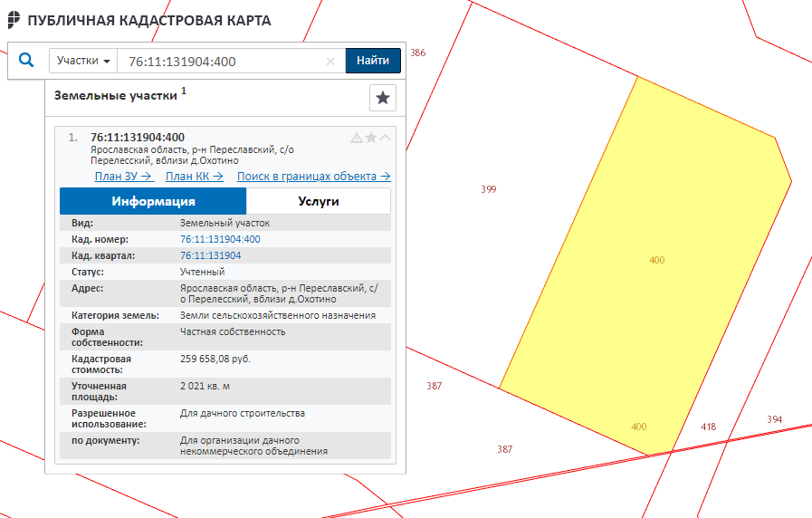Click the yellow highlighted parcel 400 center label
The width and height of the screenshot is (812, 518).
point(656,260)
